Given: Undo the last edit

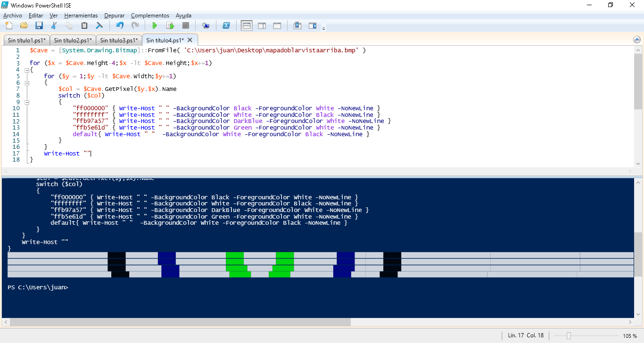Looking at the screenshot, I should click(120, 25).
